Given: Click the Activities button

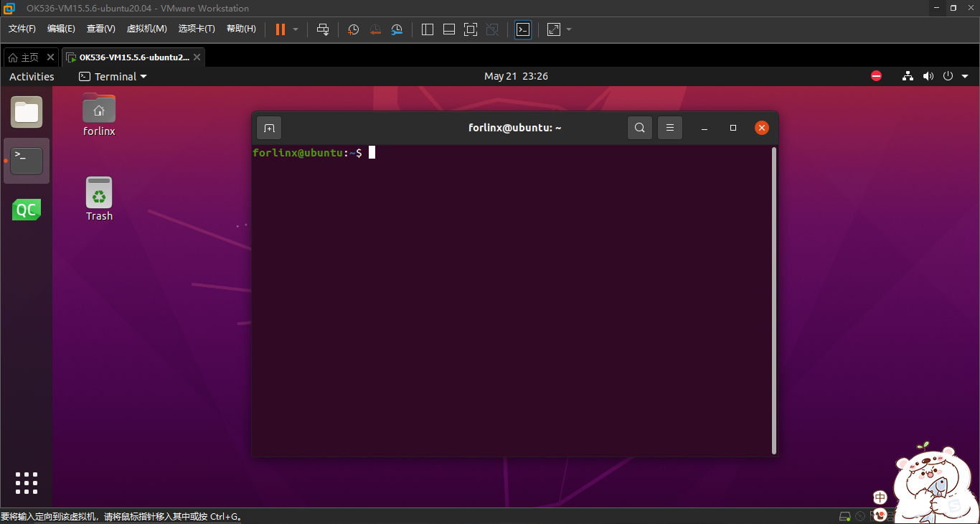Looking at the screenshot, I should [32, 76].
